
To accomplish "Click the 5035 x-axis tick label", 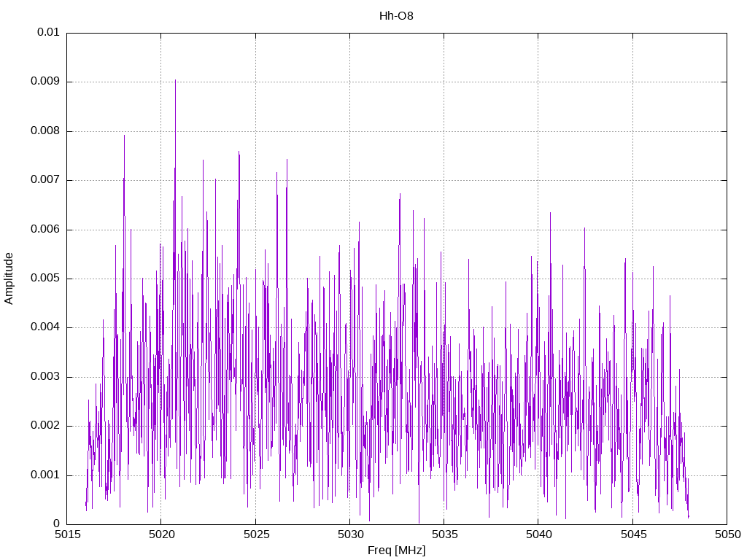I will coord(445,534).
